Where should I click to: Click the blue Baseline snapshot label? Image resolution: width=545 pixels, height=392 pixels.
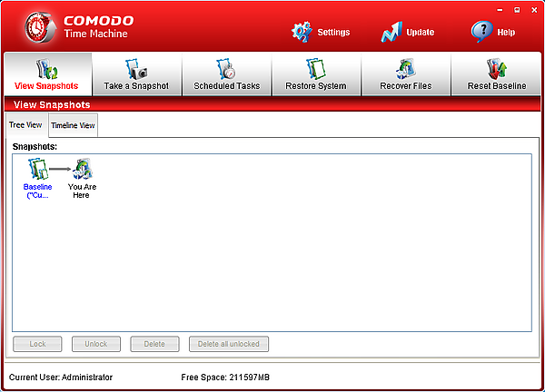click(37, 191)
